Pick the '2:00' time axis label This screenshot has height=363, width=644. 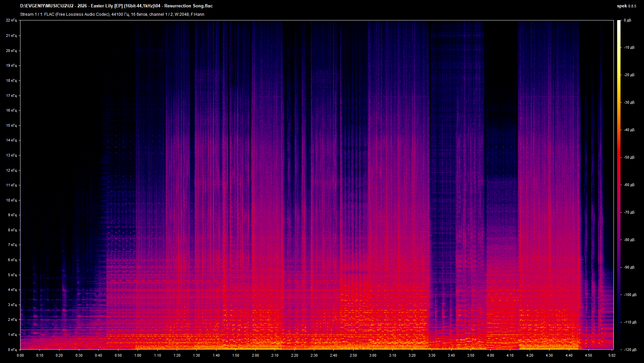coord(255,355)
